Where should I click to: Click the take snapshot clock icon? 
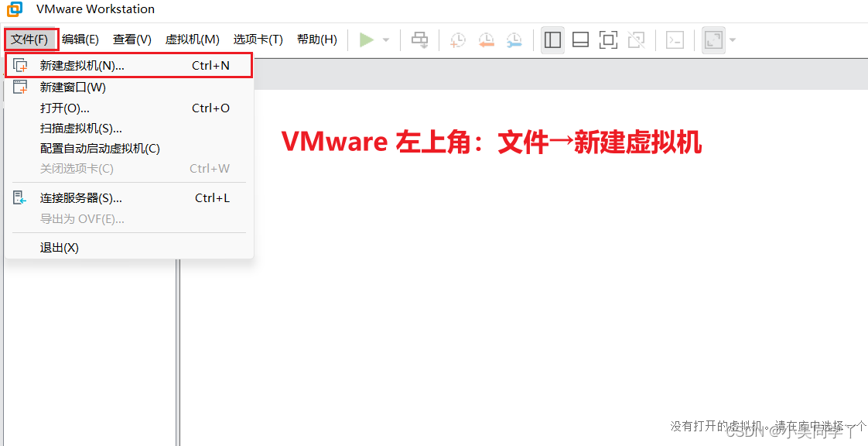pos(458,40)
